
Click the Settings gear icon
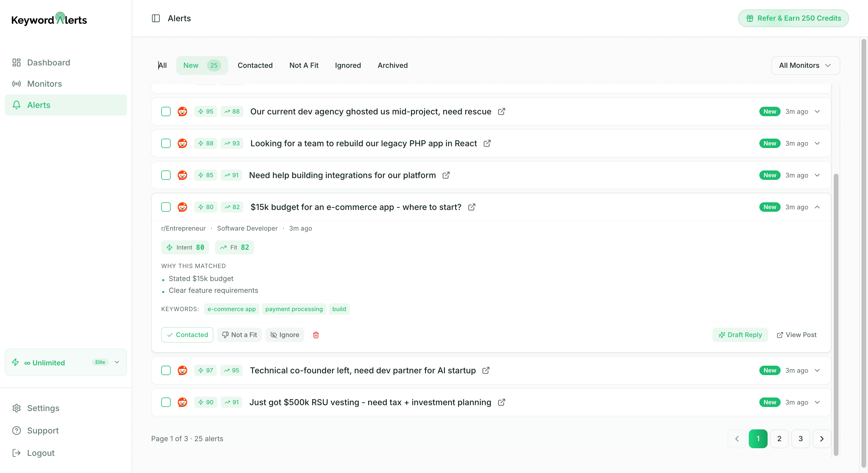pyautogui.click(x=16, y=408)
